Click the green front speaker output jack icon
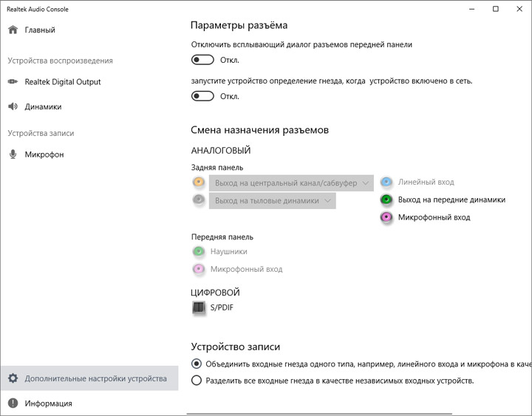The height and width of the screenshot is (416, 532). point(386,200)
